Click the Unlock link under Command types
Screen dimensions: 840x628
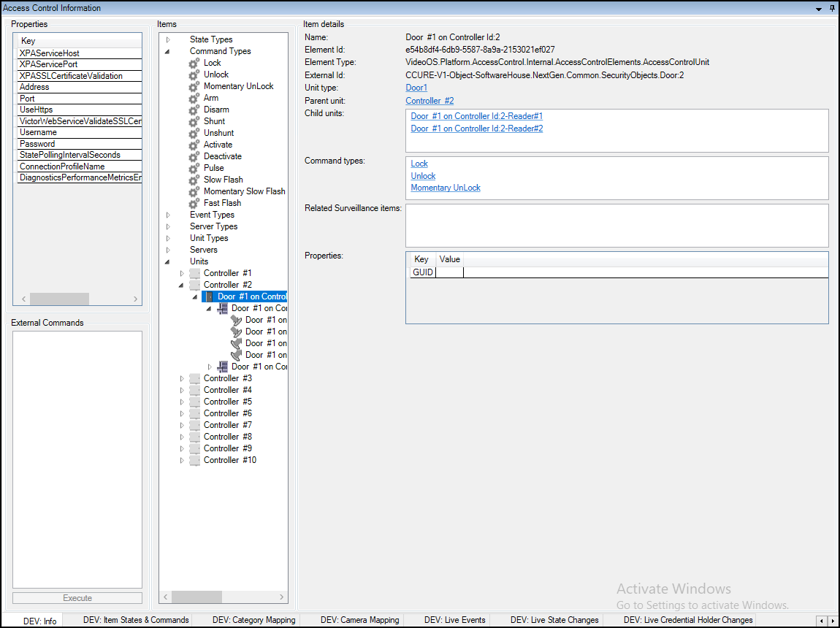pos(423,176)
